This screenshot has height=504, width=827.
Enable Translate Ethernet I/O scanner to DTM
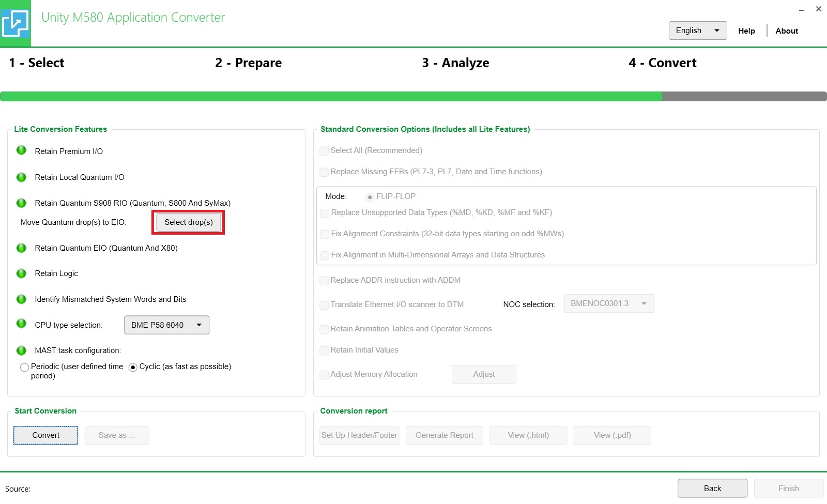click(x=324, y=305)
